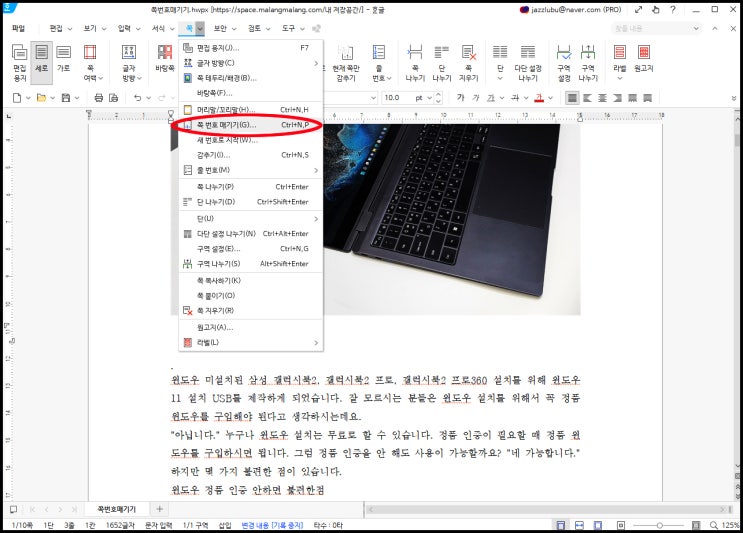Select 가로 landscape orientation ribbon button
This screenshot has height=533, width=743.
click(63, 59)
